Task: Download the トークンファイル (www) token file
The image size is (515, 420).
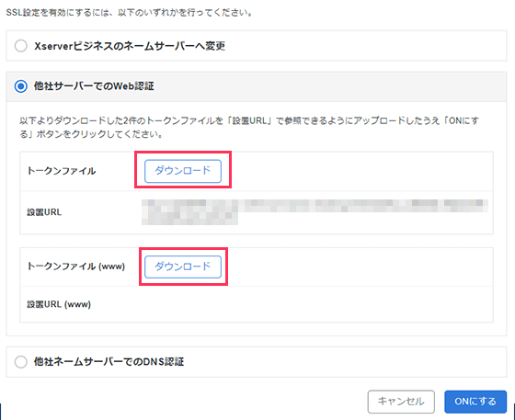Action: 183,267
